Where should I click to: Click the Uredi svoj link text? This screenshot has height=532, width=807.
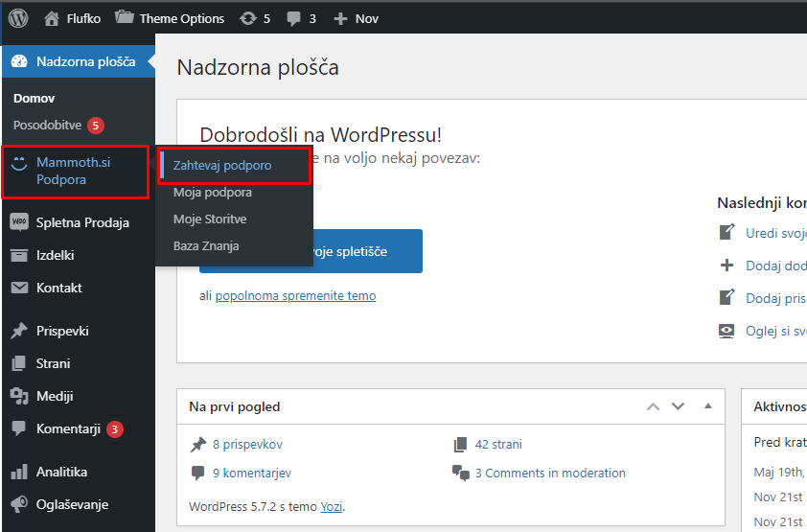coord(776,233)
